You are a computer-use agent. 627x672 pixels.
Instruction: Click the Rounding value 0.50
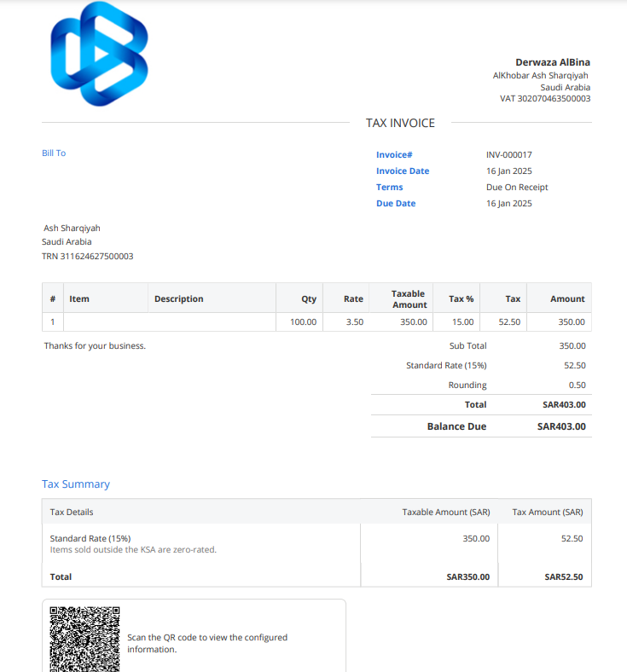[577, 385]
